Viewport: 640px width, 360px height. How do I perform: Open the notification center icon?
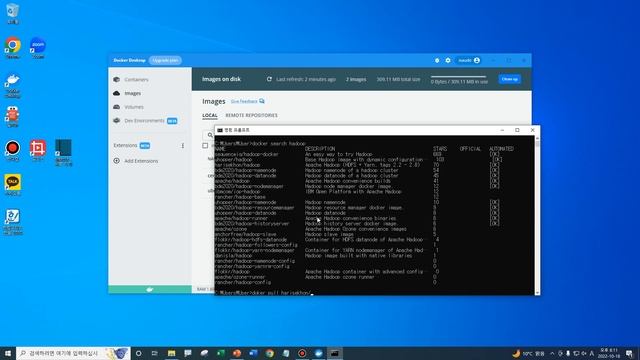[629, 353]
